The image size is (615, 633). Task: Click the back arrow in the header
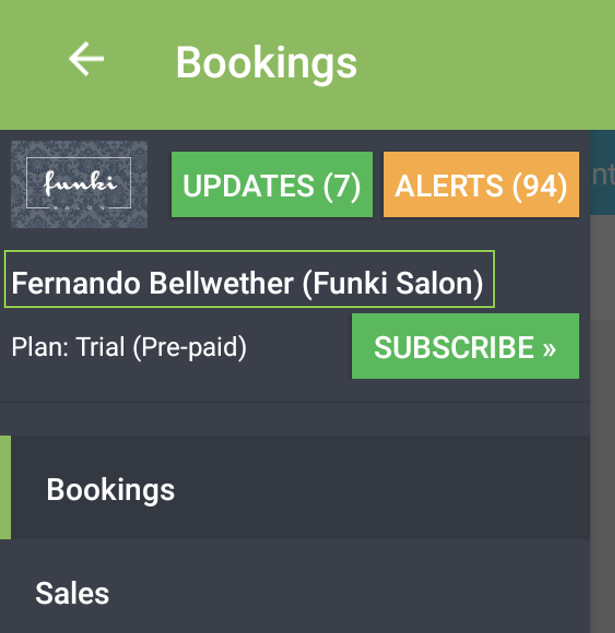pos(86,60)
